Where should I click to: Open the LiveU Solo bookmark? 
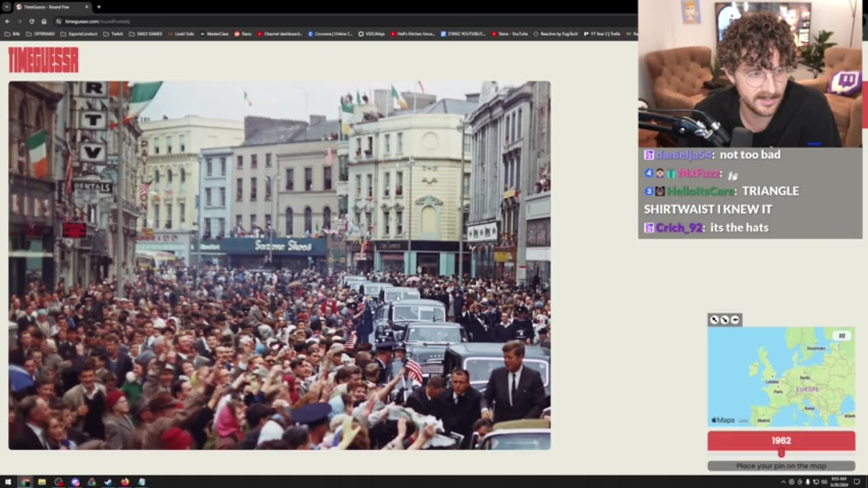point(181,33)
